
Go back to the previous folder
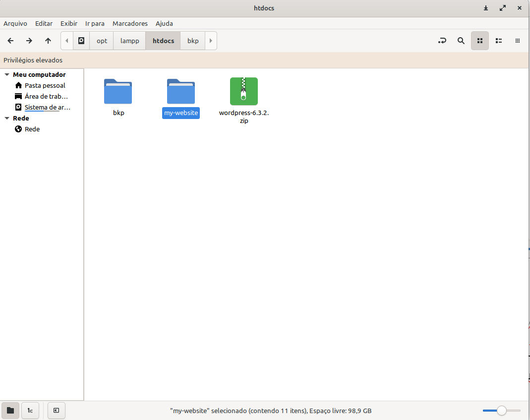tap(10, 41)
